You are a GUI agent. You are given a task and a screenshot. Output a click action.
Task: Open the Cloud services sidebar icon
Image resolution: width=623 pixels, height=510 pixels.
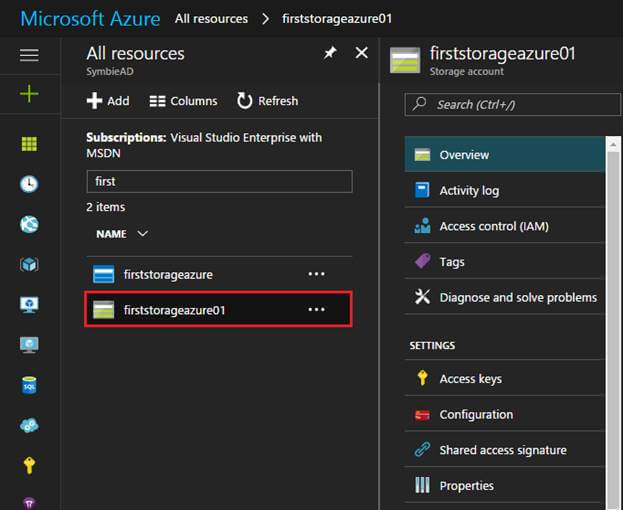[29, 425]
